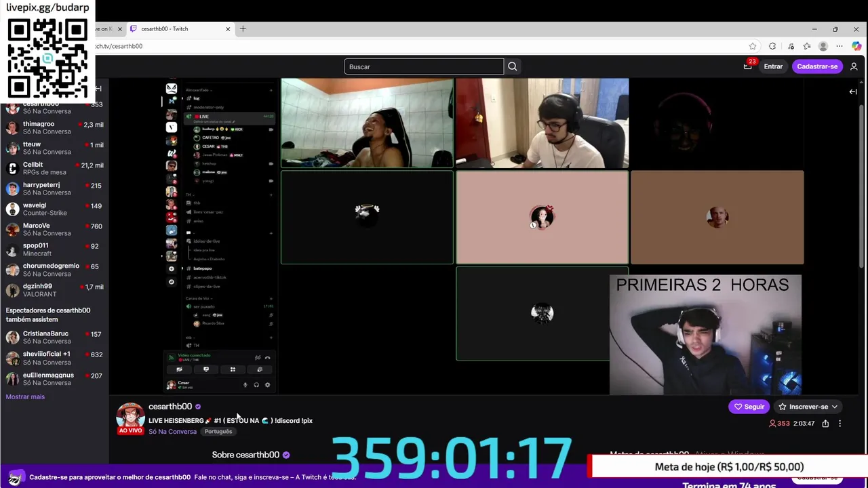This screenshot has height=488, width=868.
Task: Select the batepapo Discord channel
Action: tap(203, 268)
